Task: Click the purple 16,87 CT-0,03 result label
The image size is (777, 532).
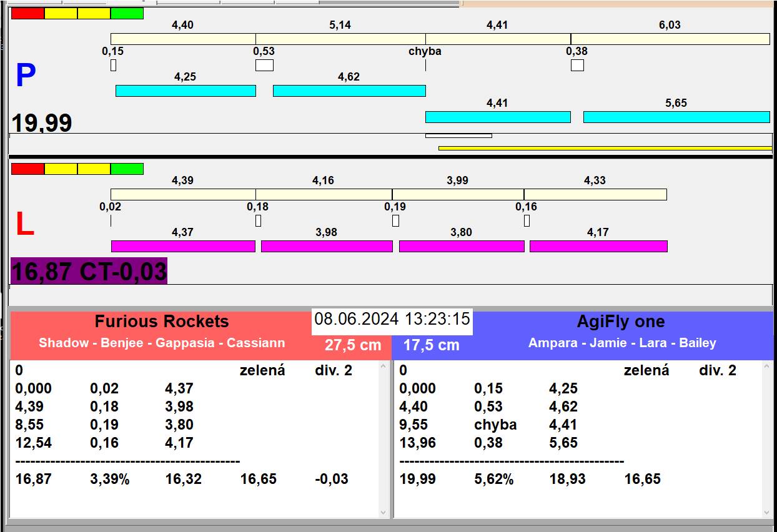Action: click(x=89, y=272)
